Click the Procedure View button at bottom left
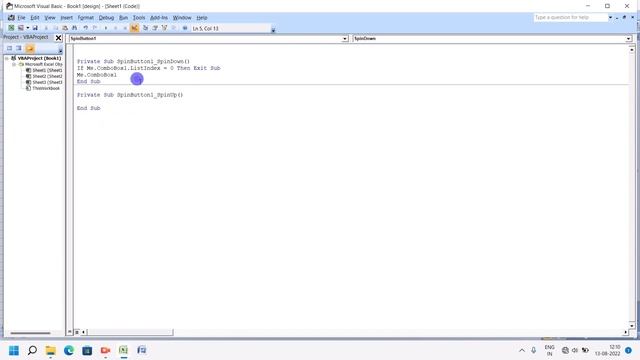640x360 pixels. [70, 332]
